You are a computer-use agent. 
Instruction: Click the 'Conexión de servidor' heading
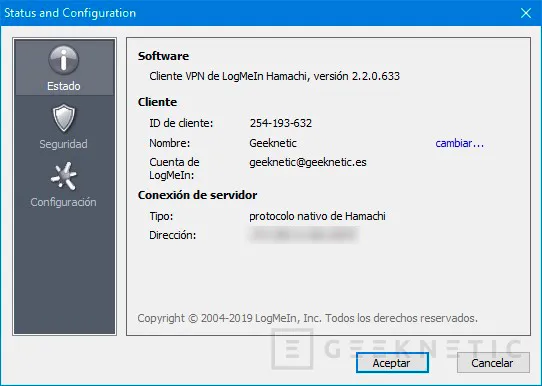click(197, 195)
